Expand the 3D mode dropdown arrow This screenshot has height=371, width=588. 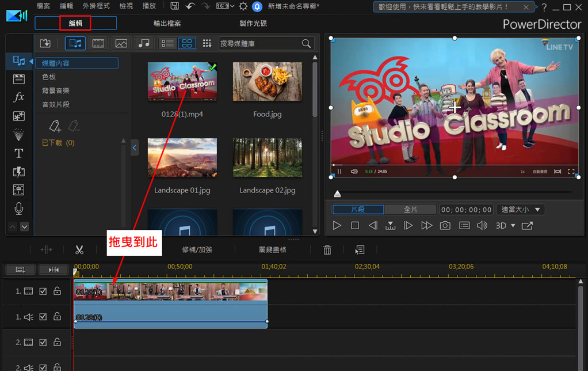click(x=512, y=226)
